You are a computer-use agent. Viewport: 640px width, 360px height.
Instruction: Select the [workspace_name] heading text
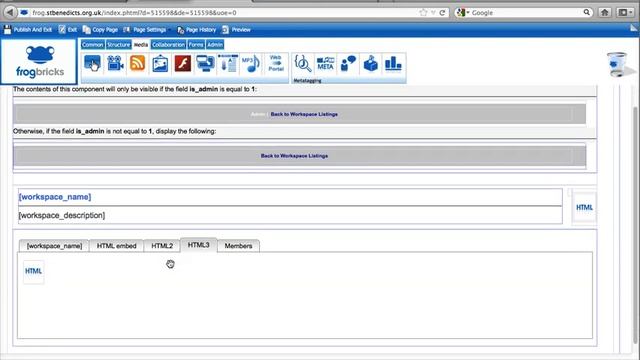(x=55, y=197)
